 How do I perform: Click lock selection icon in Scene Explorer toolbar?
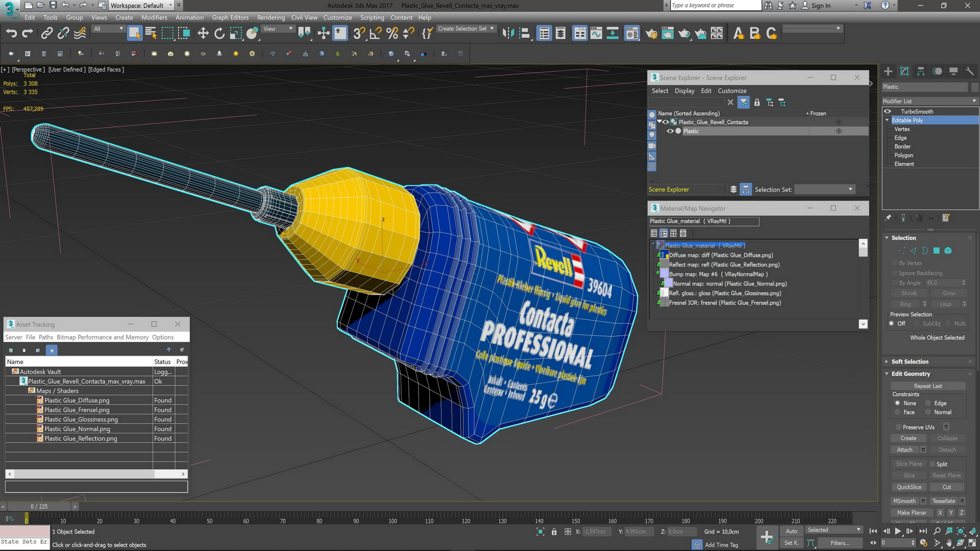[x=757, y=103]
